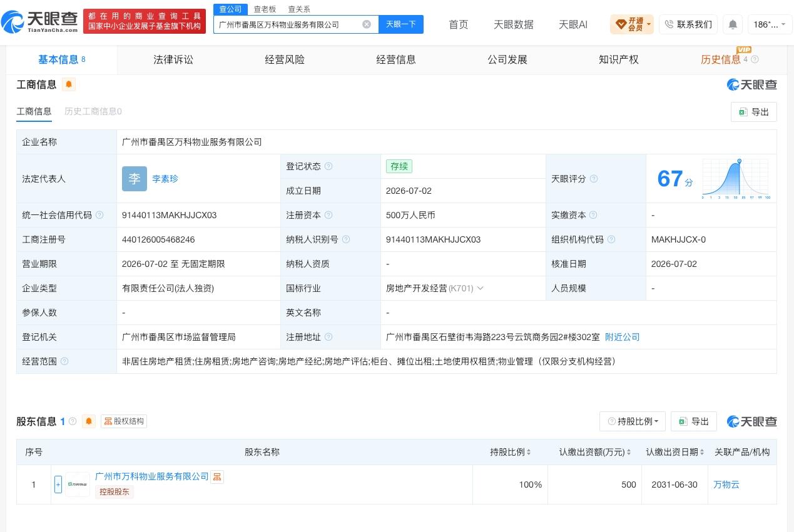Image resolution: width=794 pixels, height=532 pixels.
Task: Open the 经营风险 tab
Action: 285,60
